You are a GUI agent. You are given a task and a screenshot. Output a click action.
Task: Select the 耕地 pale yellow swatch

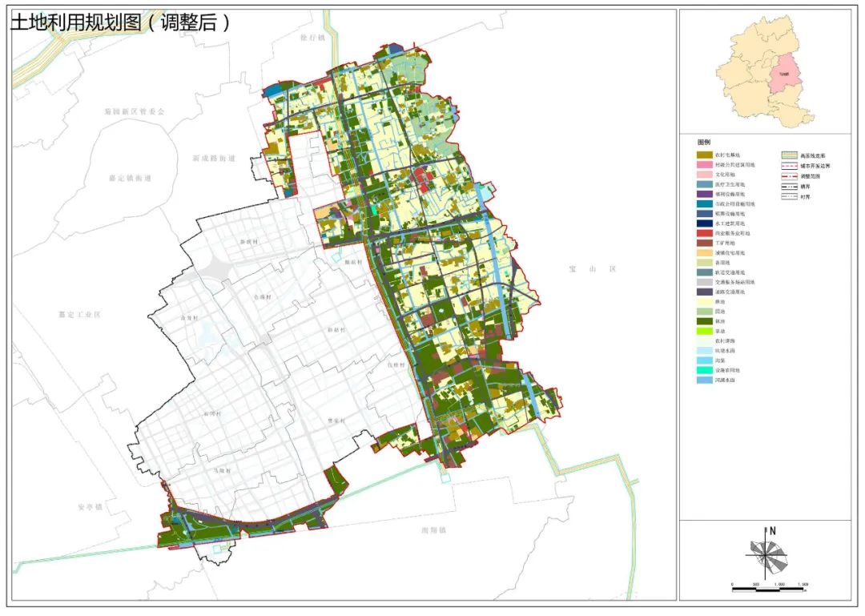tap(706, 302)
